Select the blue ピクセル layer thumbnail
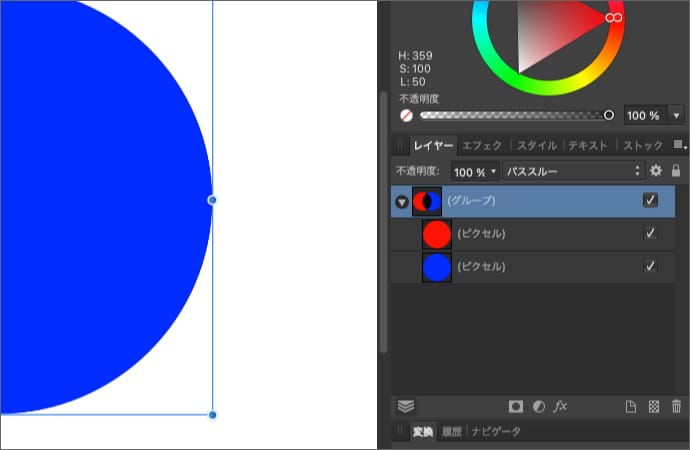690x450 pixels. tap(437, 267)
